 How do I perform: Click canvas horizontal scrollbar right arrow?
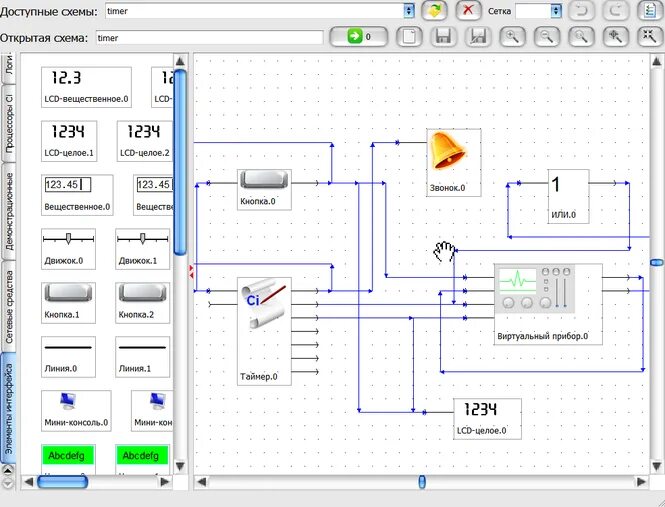[x=641, y=482]
